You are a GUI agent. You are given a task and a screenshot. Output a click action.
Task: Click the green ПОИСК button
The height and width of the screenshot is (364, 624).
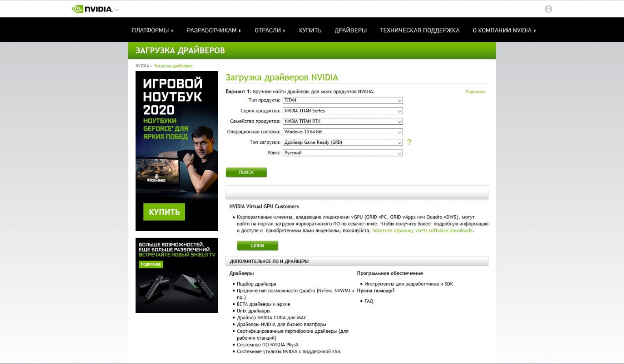coord(246,172)
